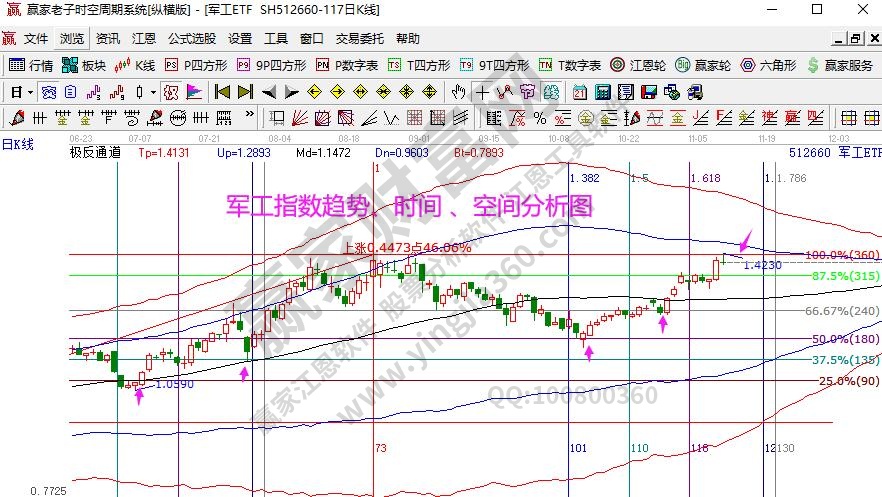
Task: Open the 公式选股 menu
Action: coord(191,39)
